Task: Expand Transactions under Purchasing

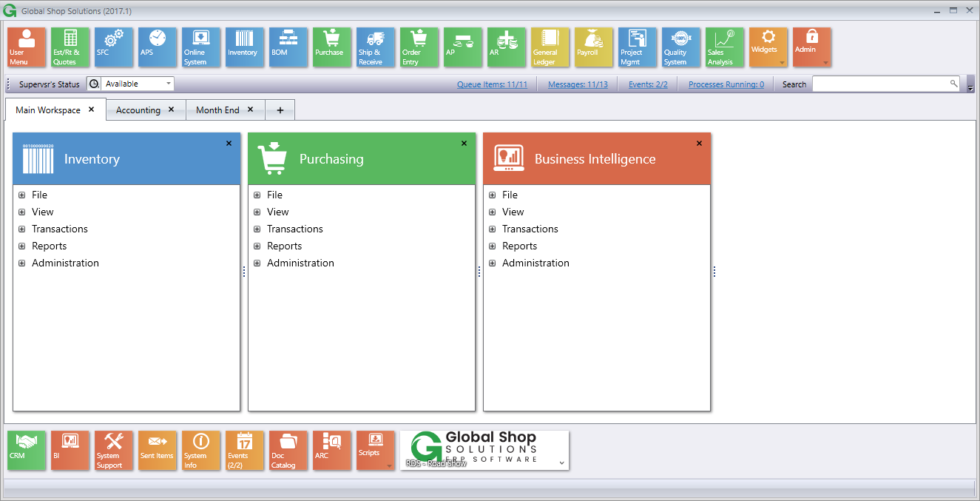Action: click(255, 229)
